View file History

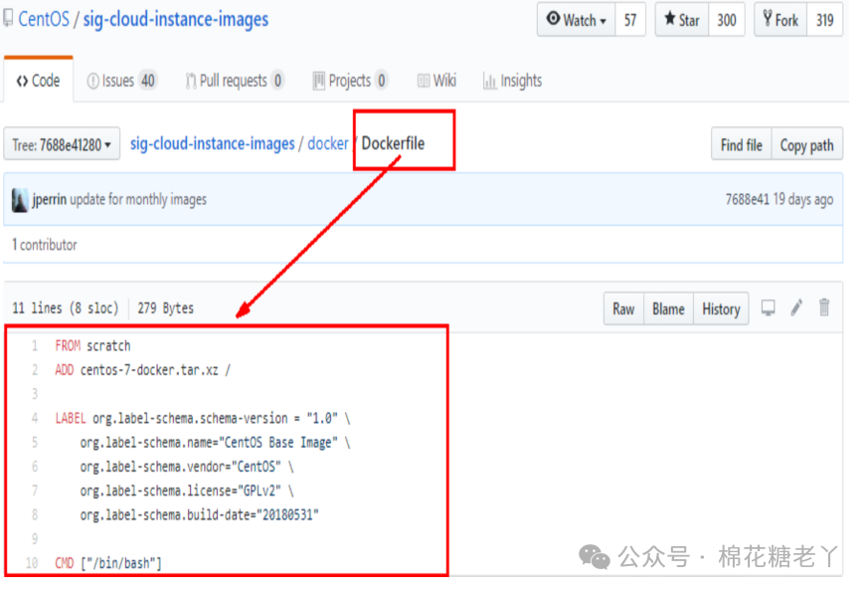tap(721, 309)
